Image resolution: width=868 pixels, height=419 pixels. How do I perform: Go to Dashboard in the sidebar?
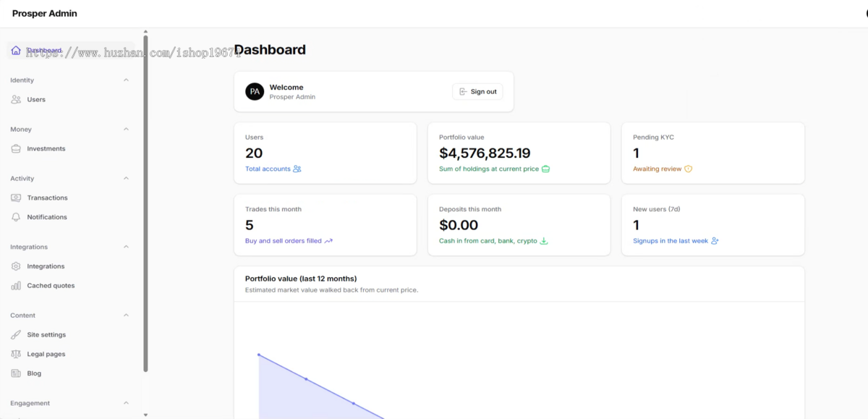[71, 51]
